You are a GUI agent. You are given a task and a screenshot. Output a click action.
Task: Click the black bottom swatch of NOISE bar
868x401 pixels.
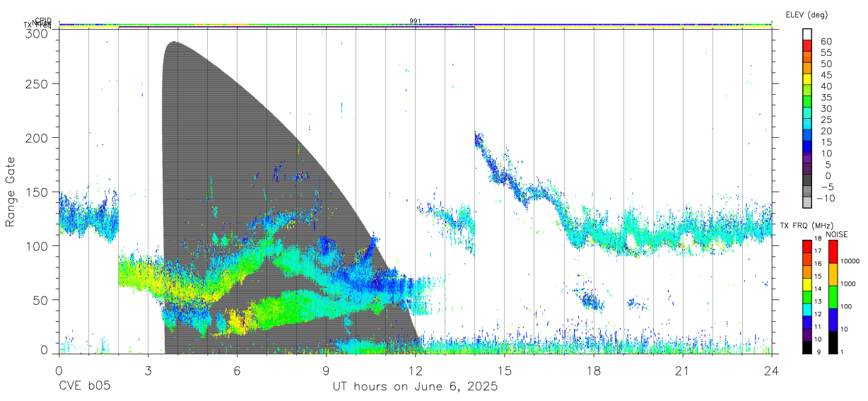(x=832, y=342)
